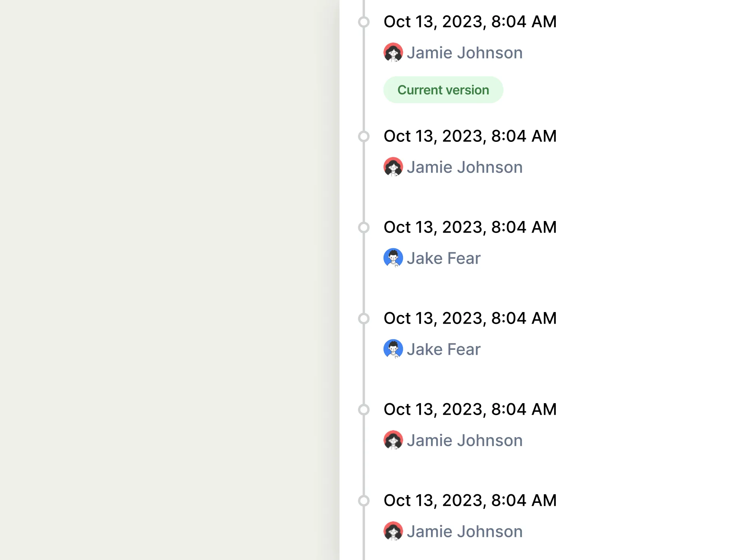Select the second Oct 13 version entry
The width and height of the screenshot is (747, 560).
click(x=470, y=136)
